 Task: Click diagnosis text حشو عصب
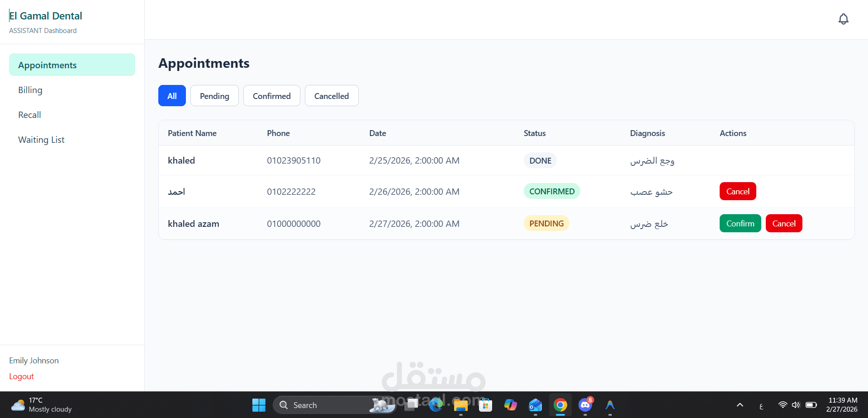[x=651, y=192]
